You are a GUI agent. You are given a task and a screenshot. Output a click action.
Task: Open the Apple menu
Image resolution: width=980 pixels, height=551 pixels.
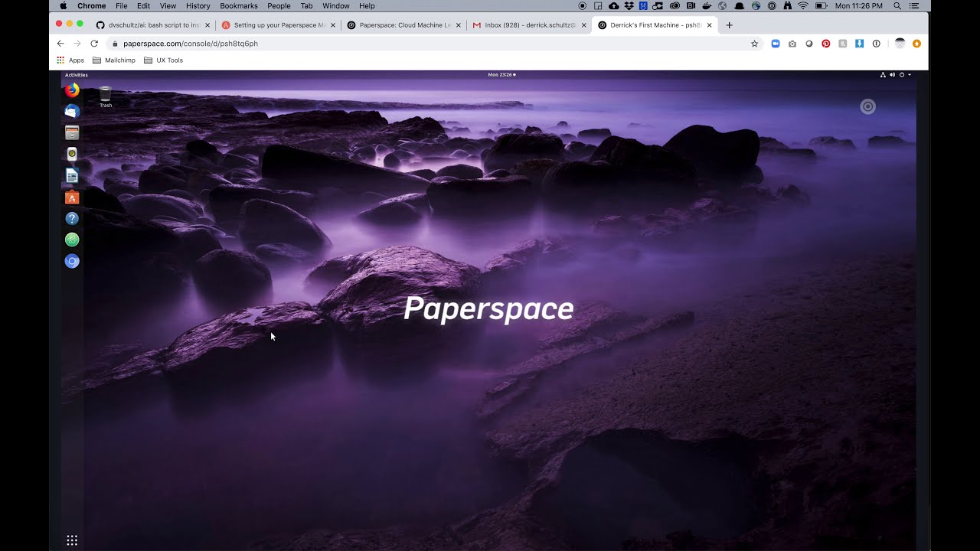coord(63,6)
